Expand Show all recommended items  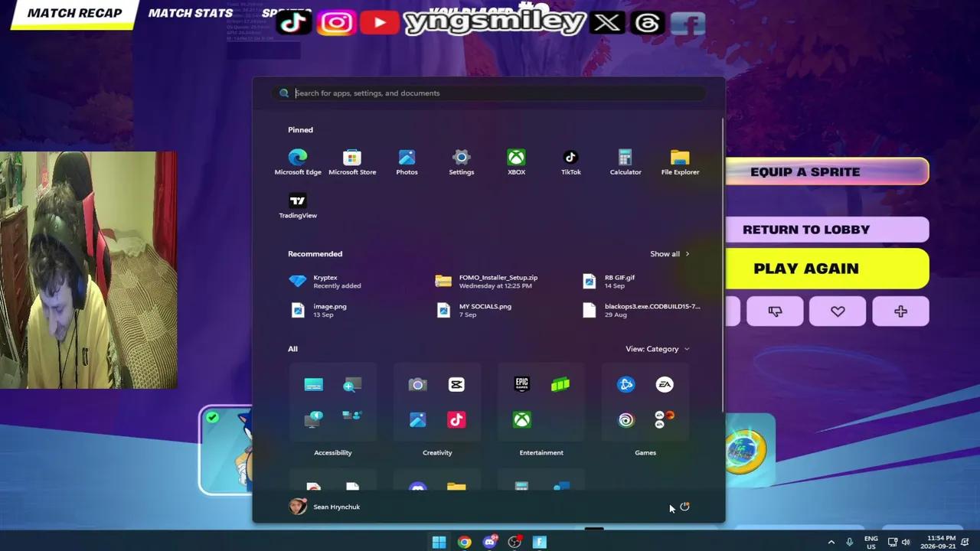pos(670,254)
